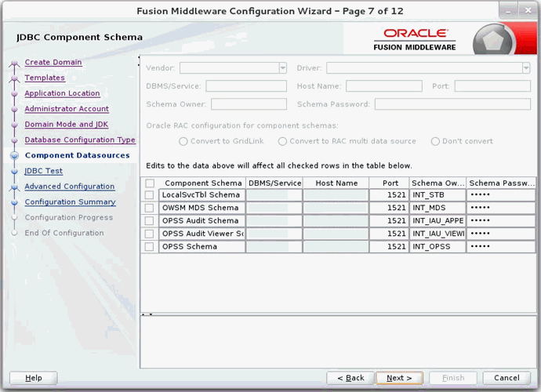The height and width of the screenshot is (392, 541).
Task: Minimize the Configuration Wizard window
Action: tap(508, 11)
